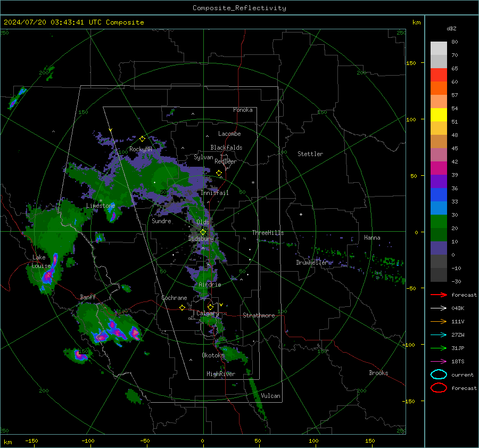The image size is (479, 448).
Task: Click the blue 33 dBZ color swatch
Action: point(439,195)
